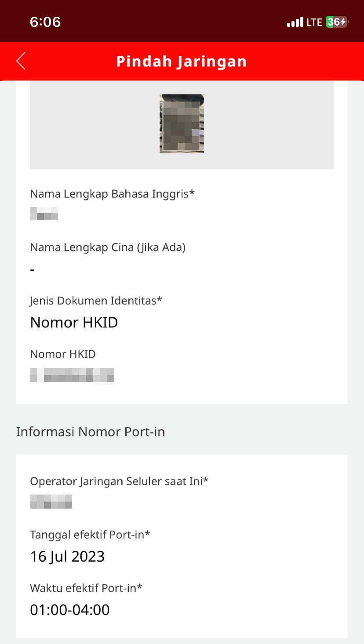Change the 01:00-04:00 port-in time slot

tap(69, 610)
